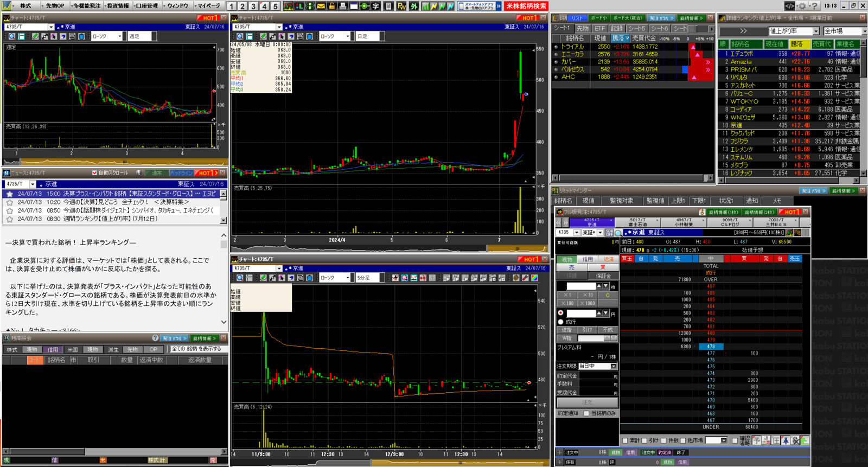Viewport: 868px width, 467px height.
Task: Click the 予 icon at order board bottom
Action: (x=756, y=440)
